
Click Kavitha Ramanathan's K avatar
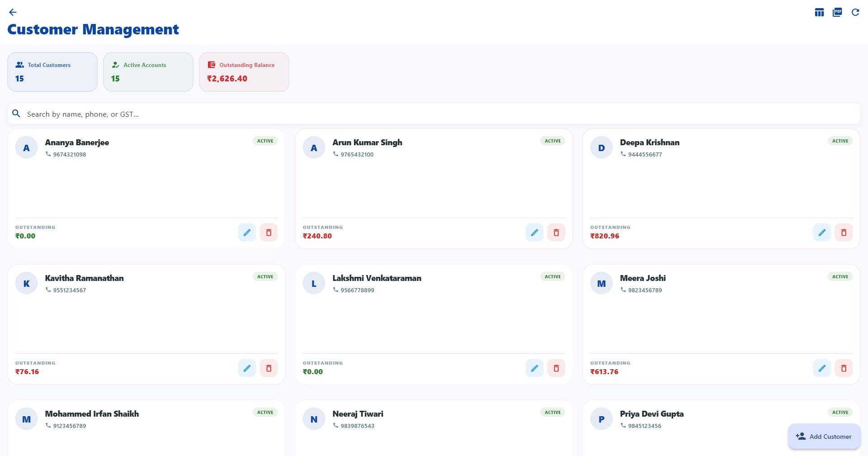(x=26, y=283)
